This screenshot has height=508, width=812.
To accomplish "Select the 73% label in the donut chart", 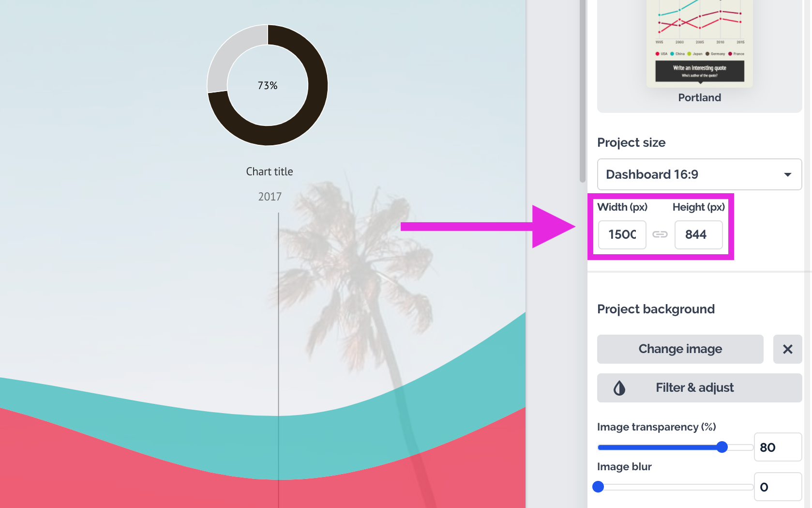I will pos(268,86).
